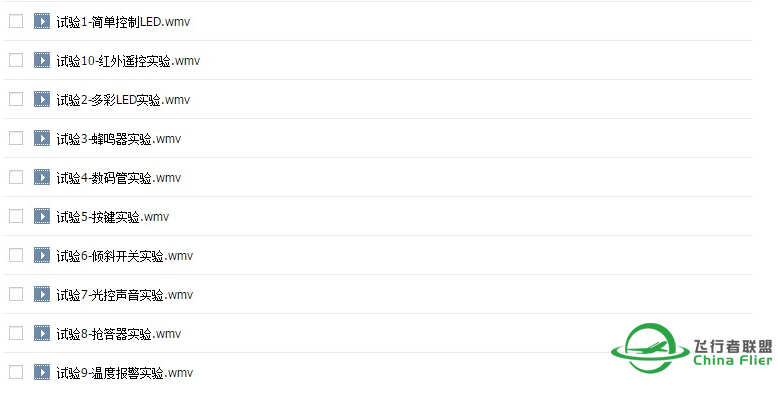This screenshot has width=778, height=394.
Task: Click video icon for 试验8-抢答器实验.wmv
Action: 42,333
